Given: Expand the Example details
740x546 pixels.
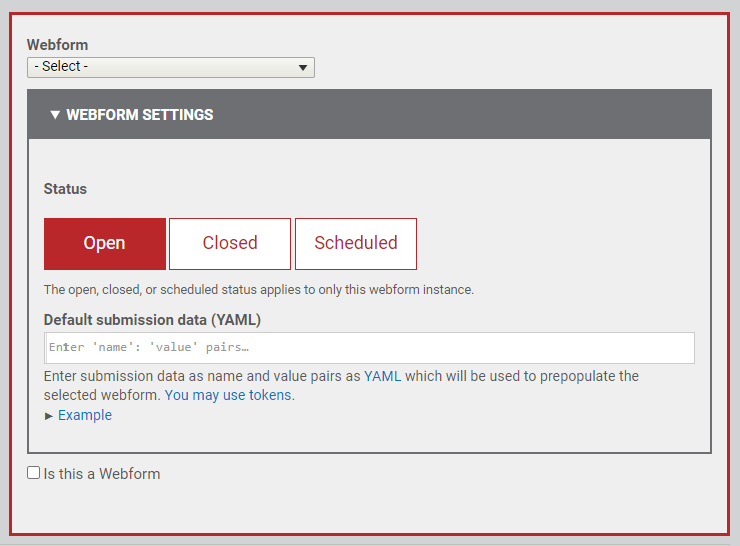Looking at the screenshot, I should point(78,415).
